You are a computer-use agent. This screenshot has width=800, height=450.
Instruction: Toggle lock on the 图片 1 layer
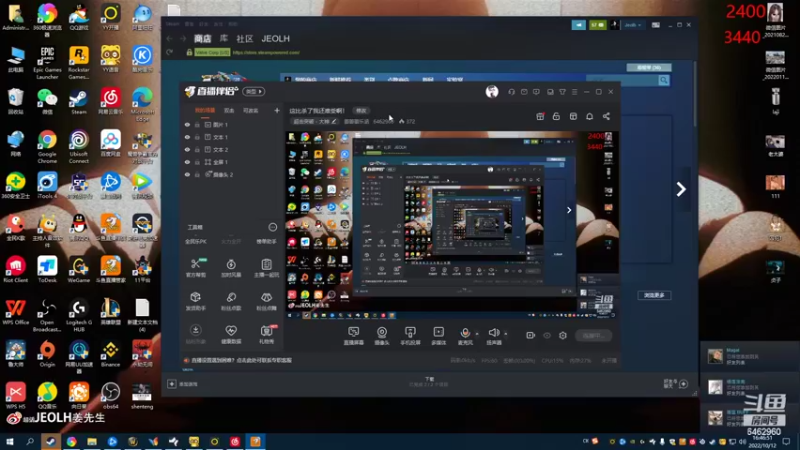(x=197, y=124)
